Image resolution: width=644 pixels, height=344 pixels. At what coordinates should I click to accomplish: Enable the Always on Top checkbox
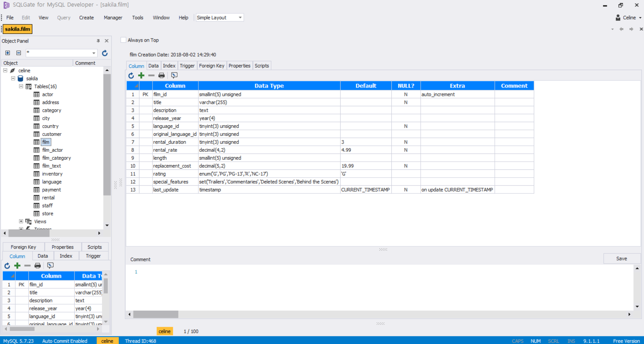coord(123,40)
